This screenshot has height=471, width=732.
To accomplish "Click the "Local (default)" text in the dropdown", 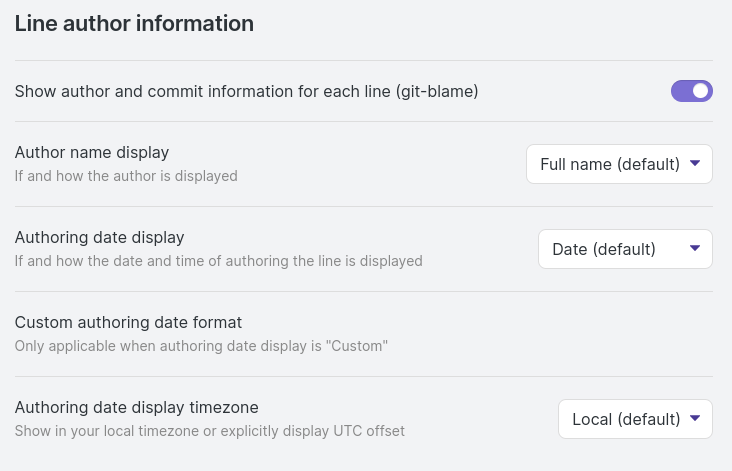I will pyautogui.click(x=626, y=419).
